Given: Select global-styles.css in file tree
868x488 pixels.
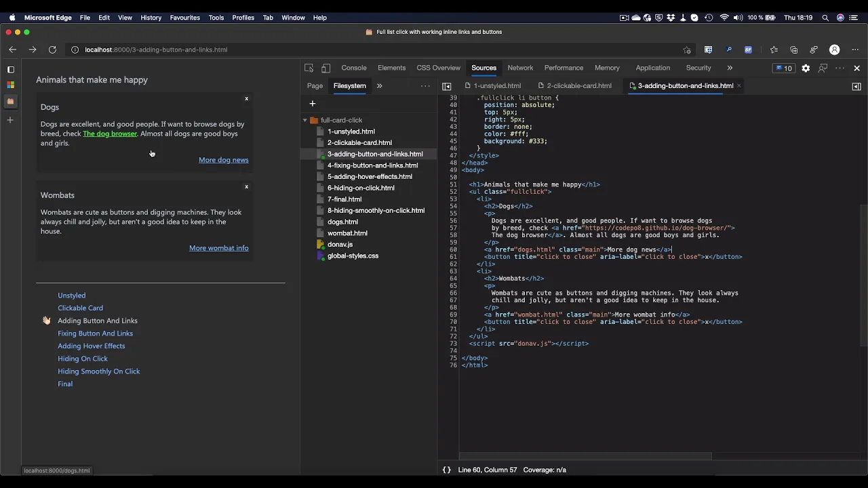Looking at the screenshot, I should coord(353,256).
